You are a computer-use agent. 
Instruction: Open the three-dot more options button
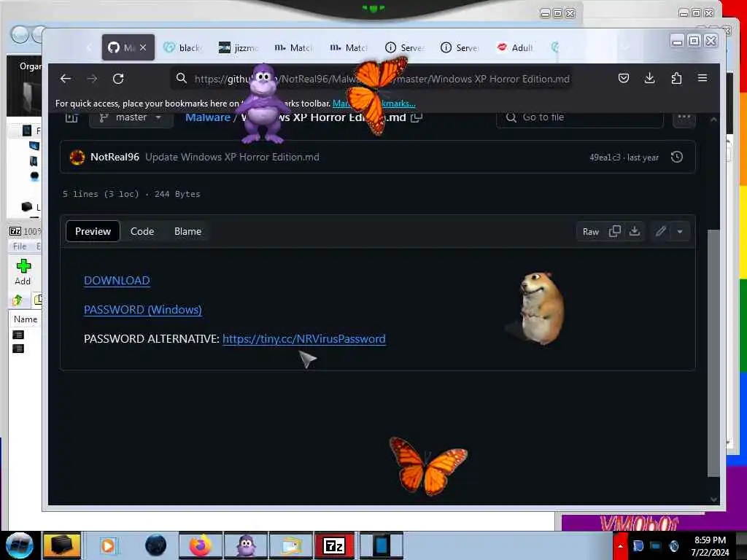684,117
